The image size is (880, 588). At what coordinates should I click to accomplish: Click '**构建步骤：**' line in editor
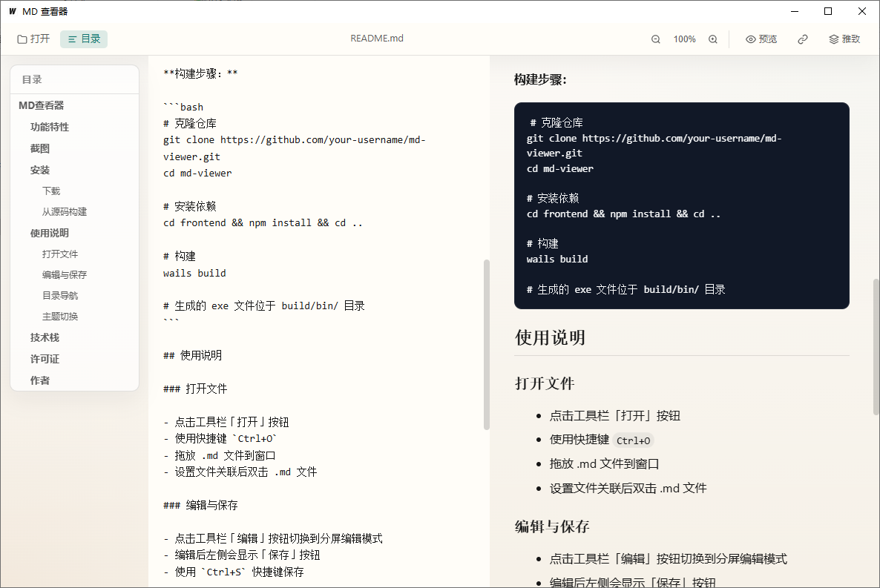(200, 73)
